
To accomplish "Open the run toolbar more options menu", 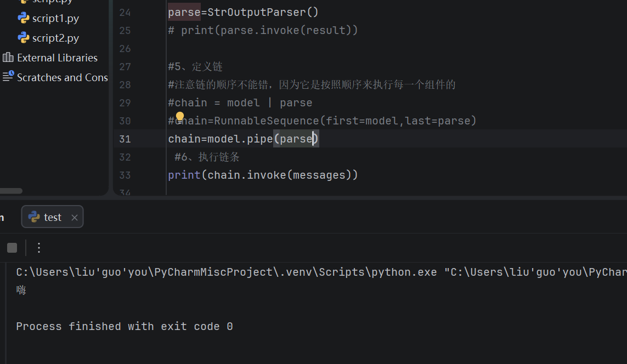I will 39,248.
